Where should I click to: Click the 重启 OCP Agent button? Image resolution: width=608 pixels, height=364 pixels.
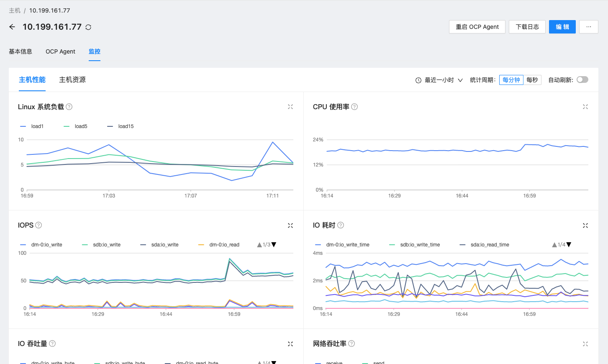click(x=477, y=27)
